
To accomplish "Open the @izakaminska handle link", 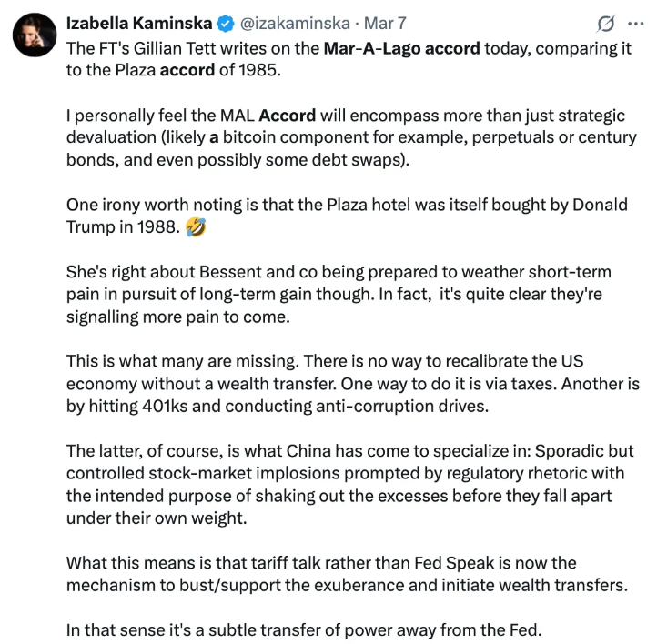I will click(x=295, y=24).
